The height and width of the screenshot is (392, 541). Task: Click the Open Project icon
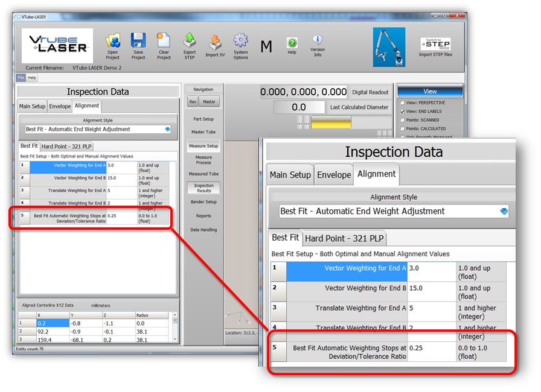[x=113, y=40]
